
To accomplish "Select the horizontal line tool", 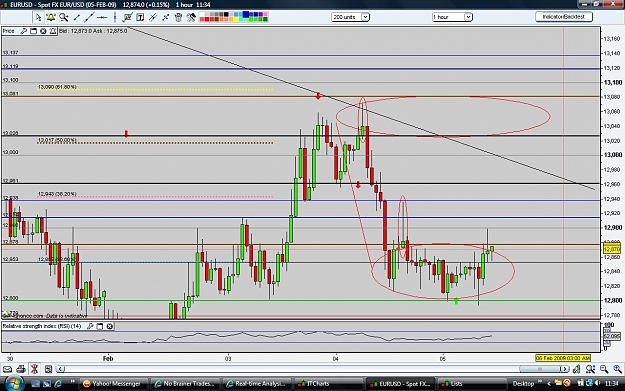I will (102, 17).
